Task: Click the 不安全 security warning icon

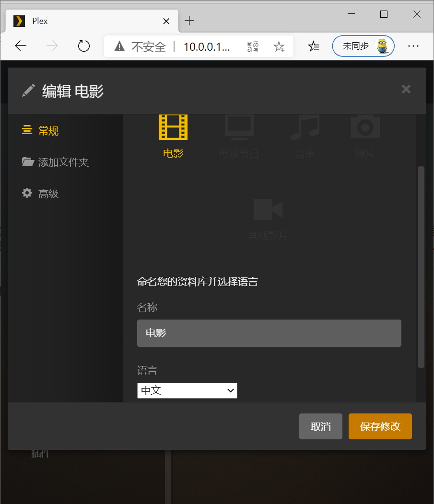Action: point(119,46)
